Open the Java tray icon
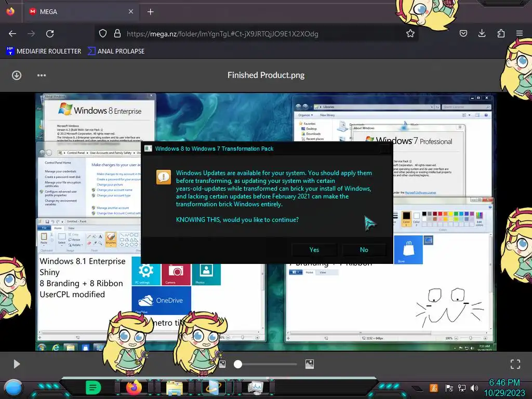 coord(434,388)
